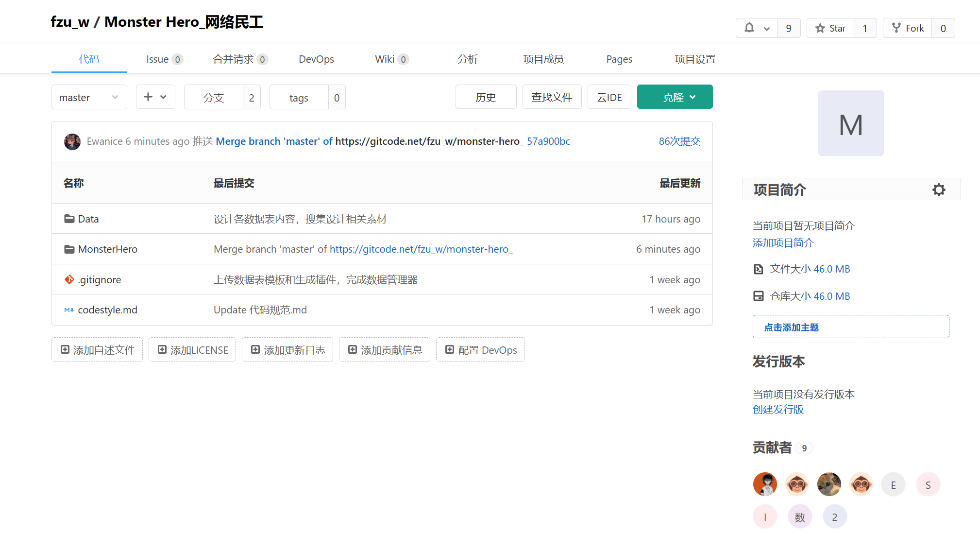Click the .gitignore git file icon
This screenshot has height=551, width=980.
69,279
